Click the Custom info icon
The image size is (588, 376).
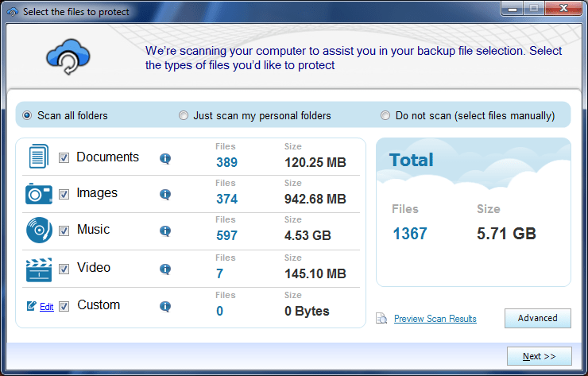click(x=165, y=306)
